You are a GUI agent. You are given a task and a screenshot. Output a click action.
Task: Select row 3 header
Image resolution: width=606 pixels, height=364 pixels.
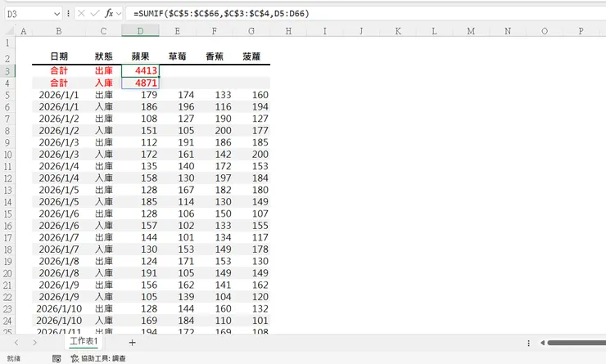7,71
